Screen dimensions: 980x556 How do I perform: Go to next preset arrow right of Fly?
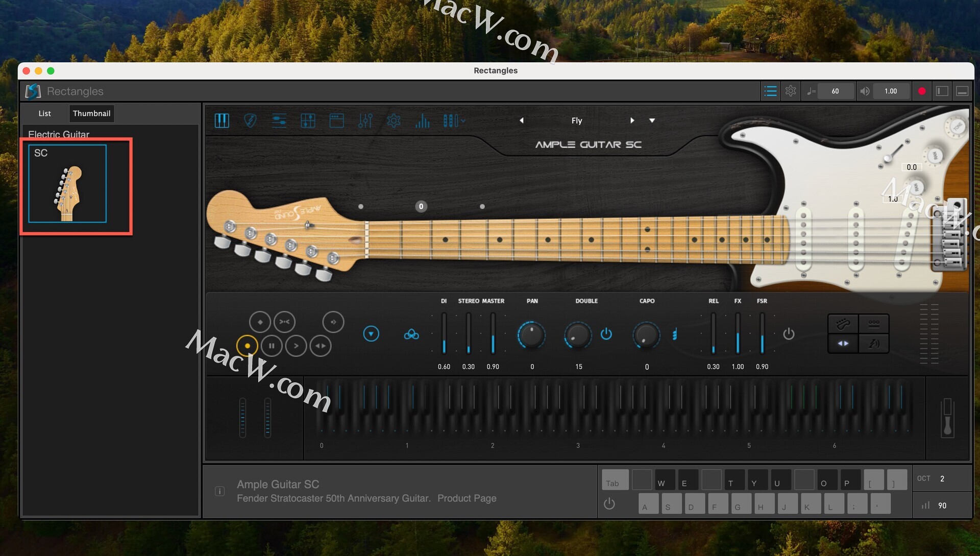(x=632, y=120)
